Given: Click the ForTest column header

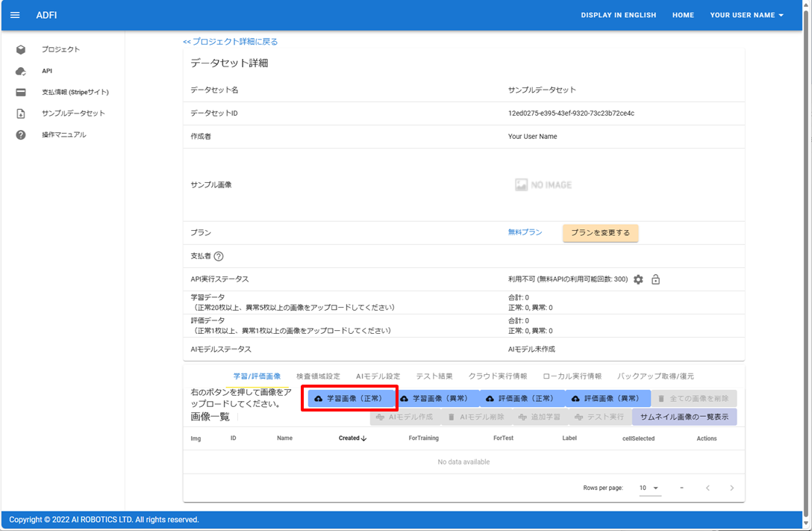Looking at the screenshot, I should [x=503, y=438].
